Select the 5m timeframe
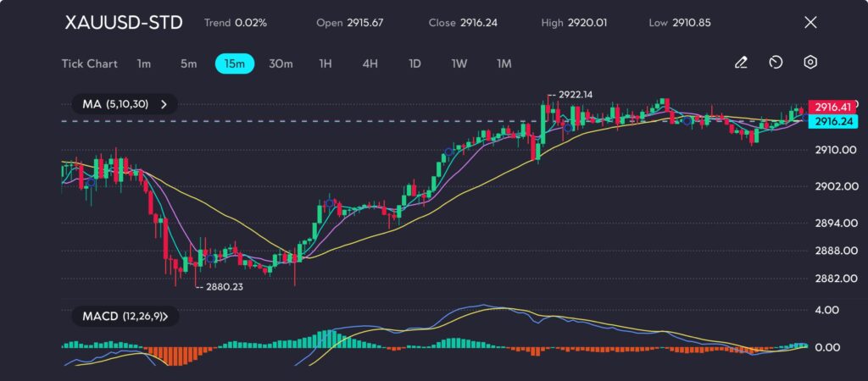The image size is (868, 381). (x=188, y=63)
